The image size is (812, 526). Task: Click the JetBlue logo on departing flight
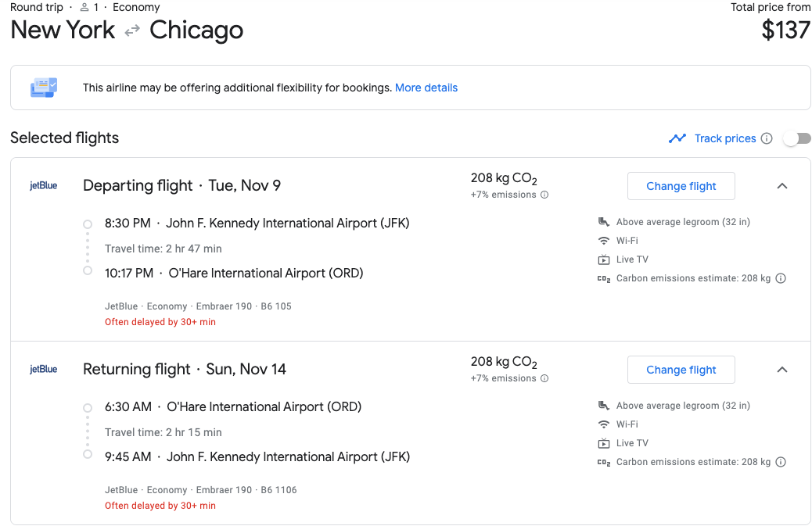[44, 186]
